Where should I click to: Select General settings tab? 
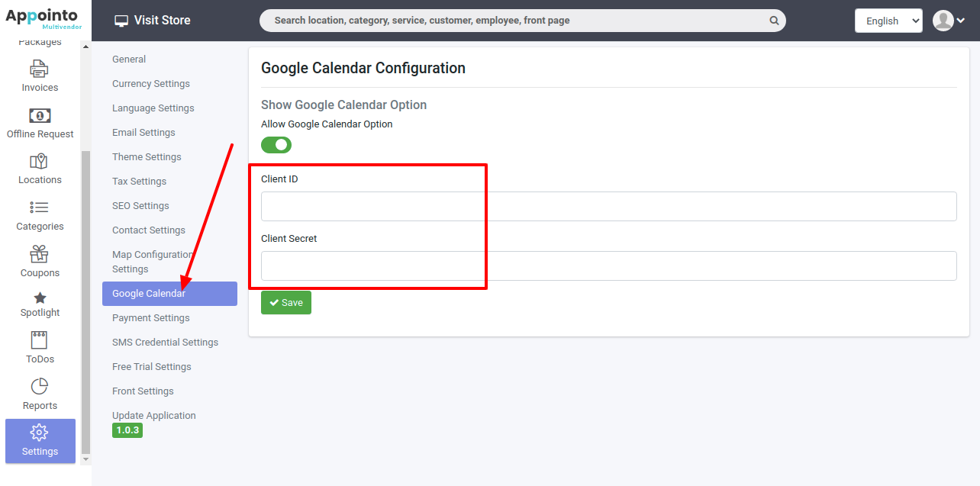point(129,60)
